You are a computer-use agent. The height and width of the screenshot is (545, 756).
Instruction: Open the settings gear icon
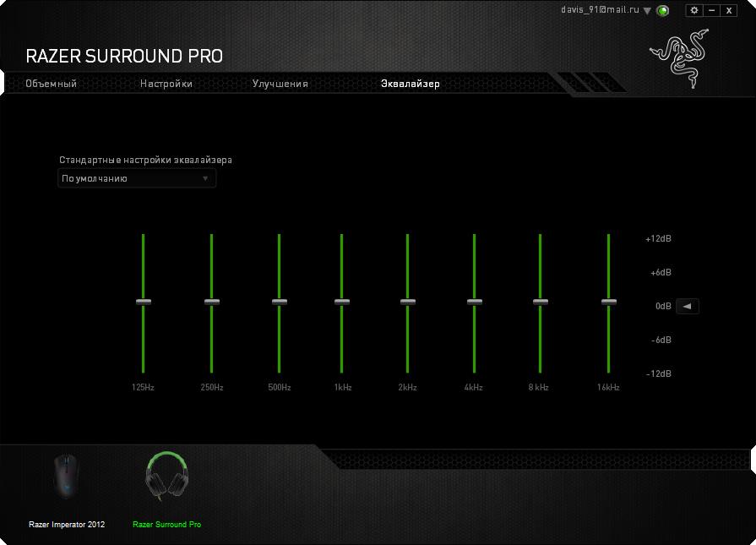[x=693, y=10]
